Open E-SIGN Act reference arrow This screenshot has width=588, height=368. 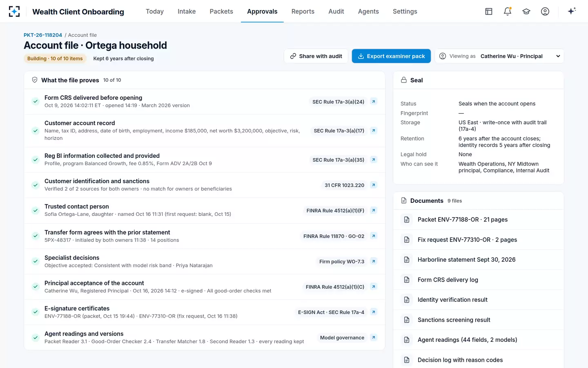[373, 312]
